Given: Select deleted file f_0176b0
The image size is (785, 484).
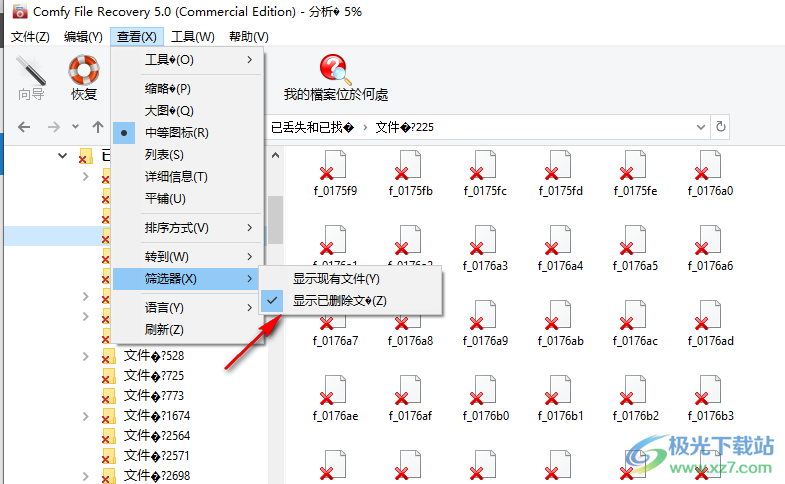Looking at the screenshot, I should coord(485,398).
